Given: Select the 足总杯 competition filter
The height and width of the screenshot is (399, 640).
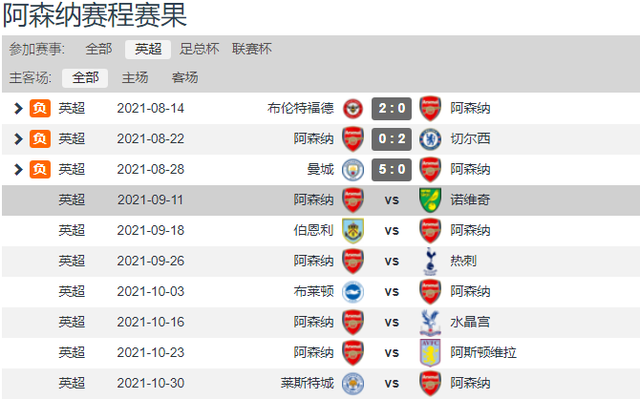Looking at the screenshot, I should tap(199, 49).
